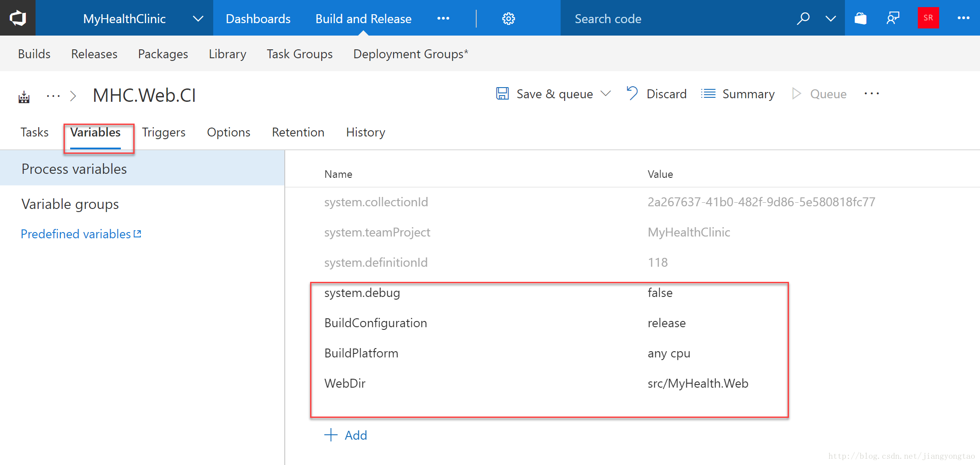Click the feedback person icon

[892, 19]
